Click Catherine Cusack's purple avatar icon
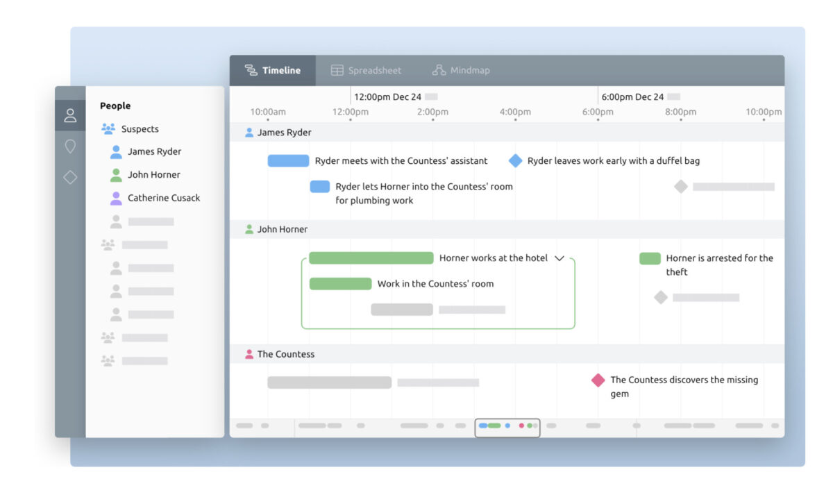833x504 pixels. click(x=116, y=197)
